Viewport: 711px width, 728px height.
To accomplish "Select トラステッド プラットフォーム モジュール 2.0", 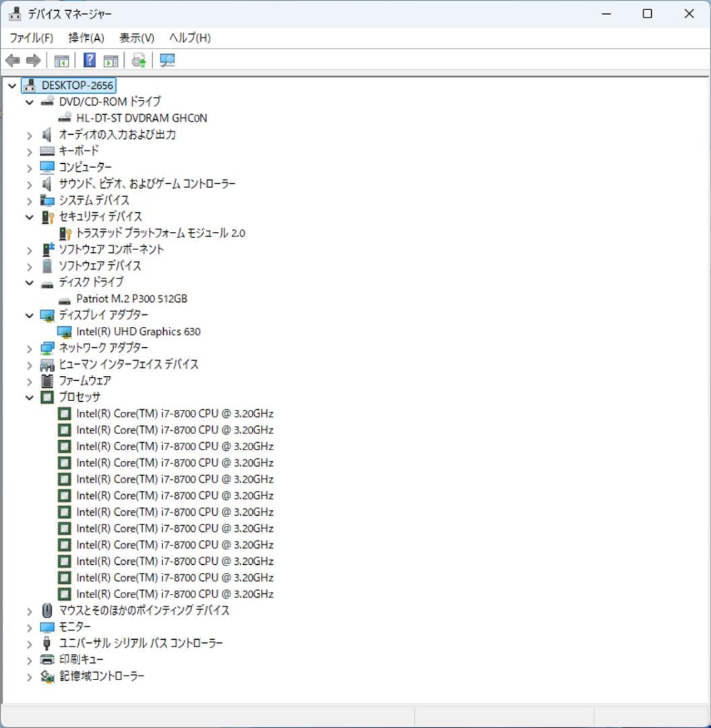I will [162, 233].
